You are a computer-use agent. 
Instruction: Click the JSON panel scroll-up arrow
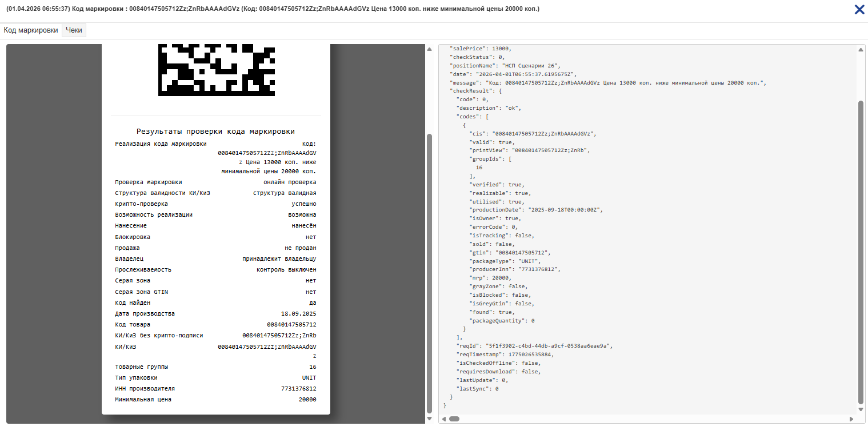pyautogui.click(x=861, y=49)
